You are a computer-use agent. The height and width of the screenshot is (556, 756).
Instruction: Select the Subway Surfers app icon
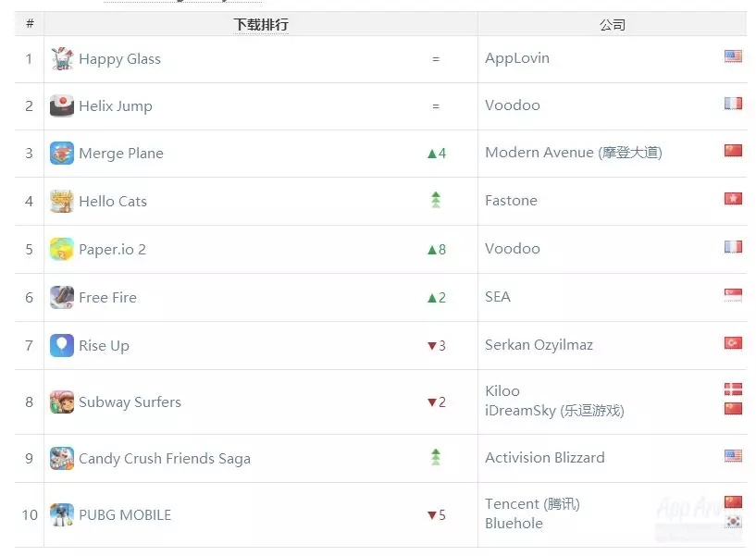click(x=62, y=402)
